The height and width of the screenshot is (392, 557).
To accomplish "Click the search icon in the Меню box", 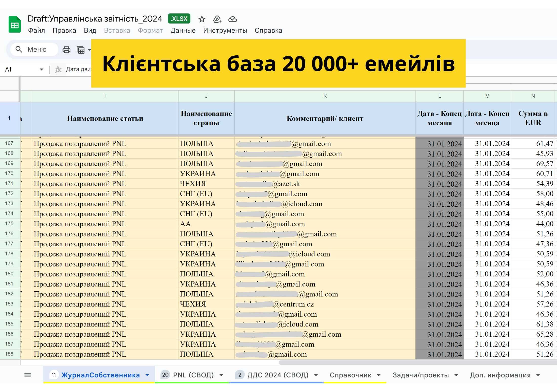I will 19,49.
